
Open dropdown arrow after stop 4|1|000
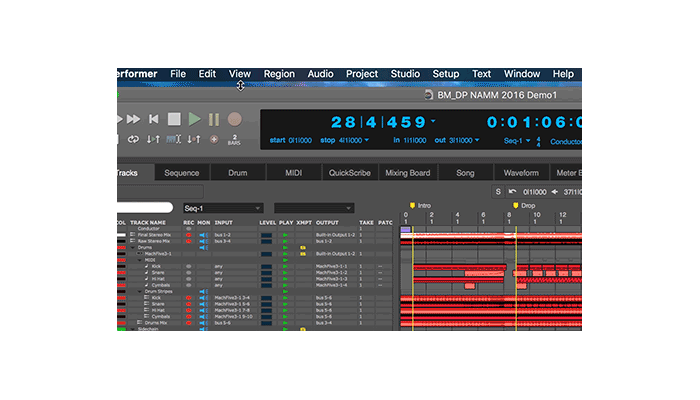coord(367,140)
